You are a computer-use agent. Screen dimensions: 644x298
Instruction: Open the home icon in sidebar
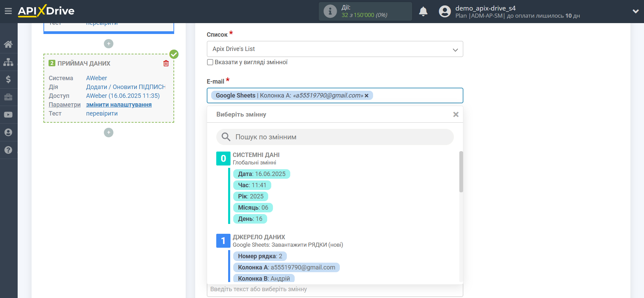pos(8,44)
